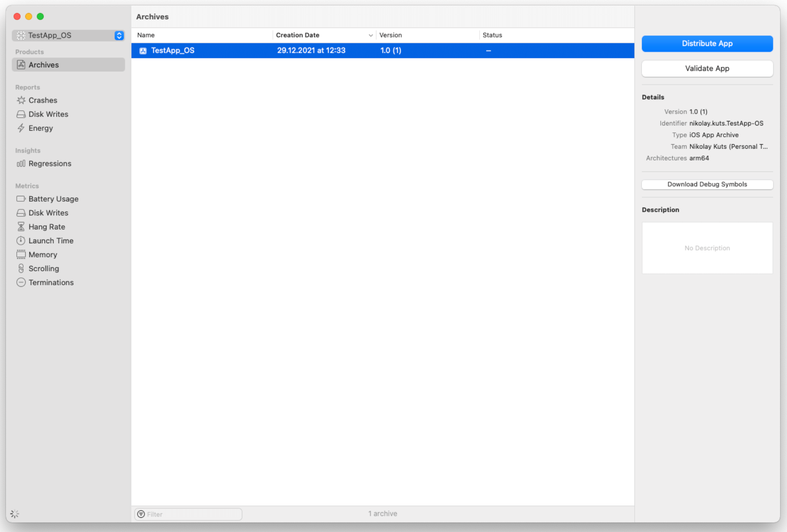Open the Disk Writes report

tap(48, 114)
